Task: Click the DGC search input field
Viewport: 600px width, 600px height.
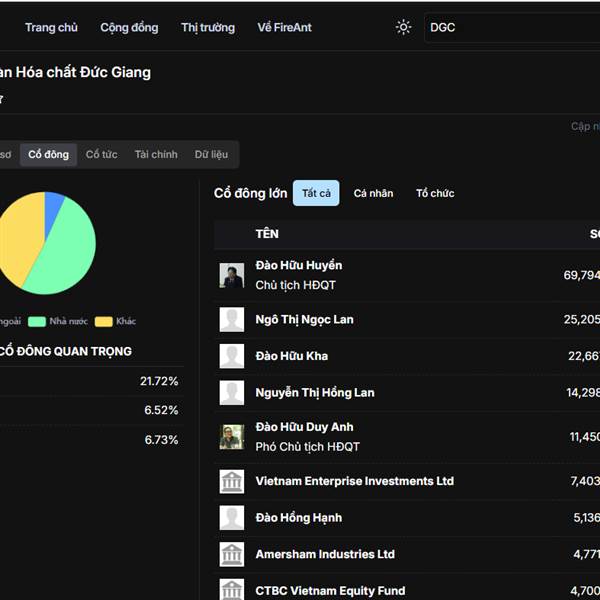Action: (510, 27)
